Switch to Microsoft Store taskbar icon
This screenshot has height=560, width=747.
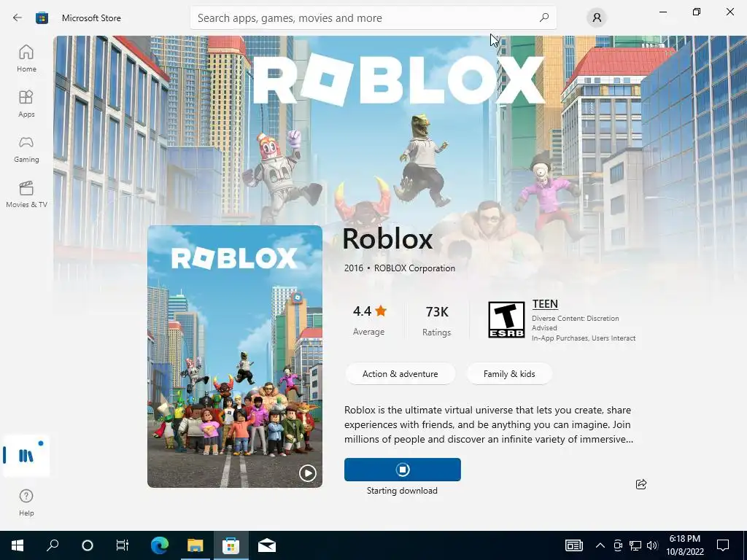coord(231,545)
